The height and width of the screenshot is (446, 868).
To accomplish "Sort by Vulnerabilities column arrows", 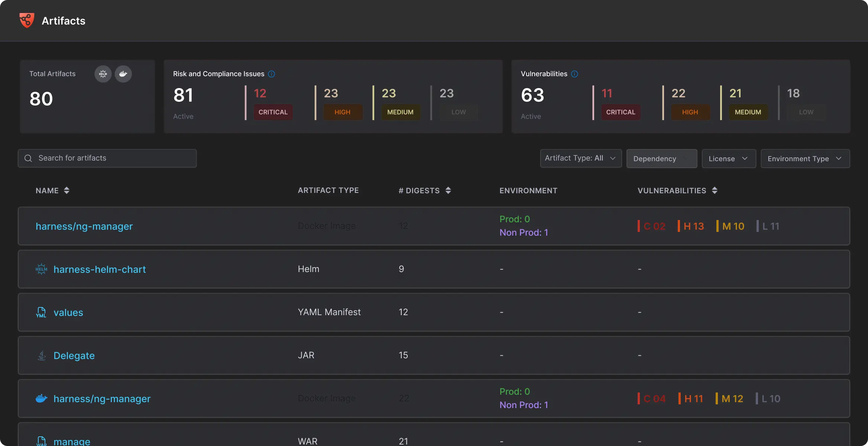I will [x=715, y=190].
